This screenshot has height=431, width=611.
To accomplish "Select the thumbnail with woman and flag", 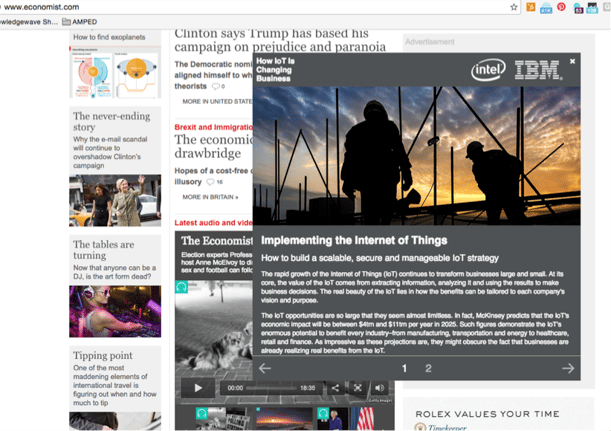I will click(x=346, y=419).
